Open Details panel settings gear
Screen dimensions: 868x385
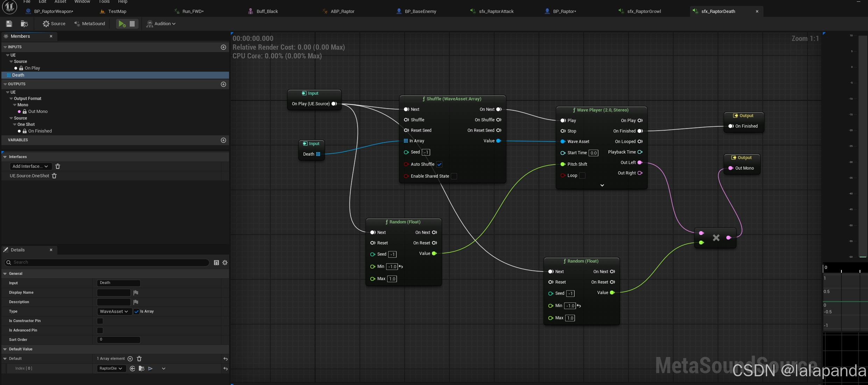tap(225, 263)
